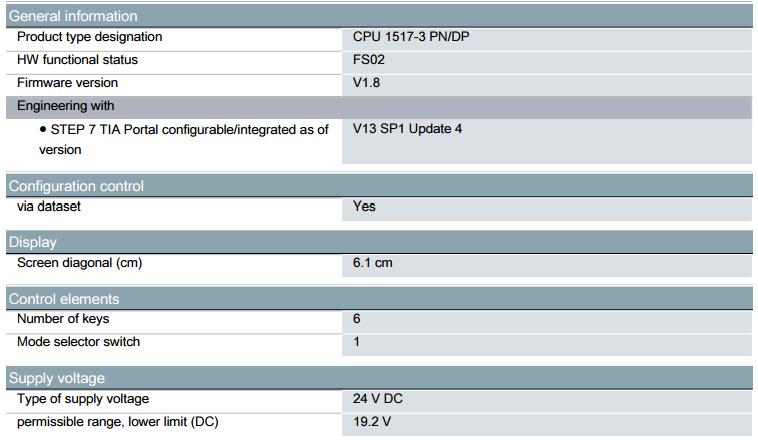758x440 pixels.
Task: Select the Product type designation label
Action: click(89, 37)
